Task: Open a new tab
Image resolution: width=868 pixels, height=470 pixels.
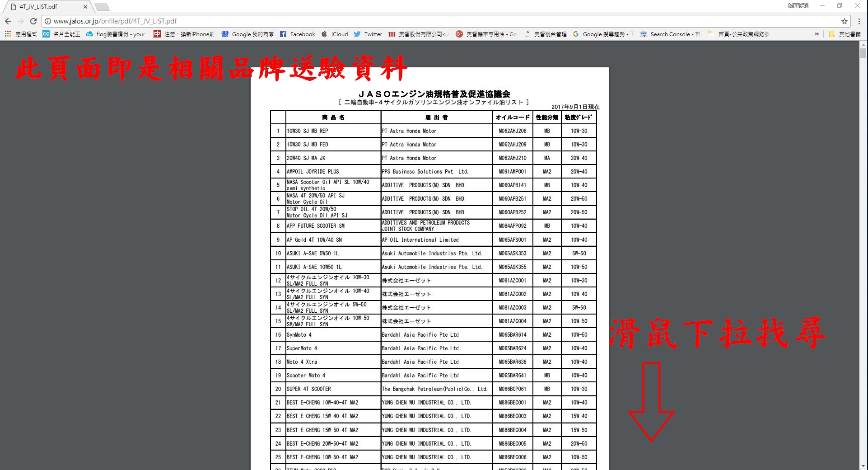Action: click(102, 7)
